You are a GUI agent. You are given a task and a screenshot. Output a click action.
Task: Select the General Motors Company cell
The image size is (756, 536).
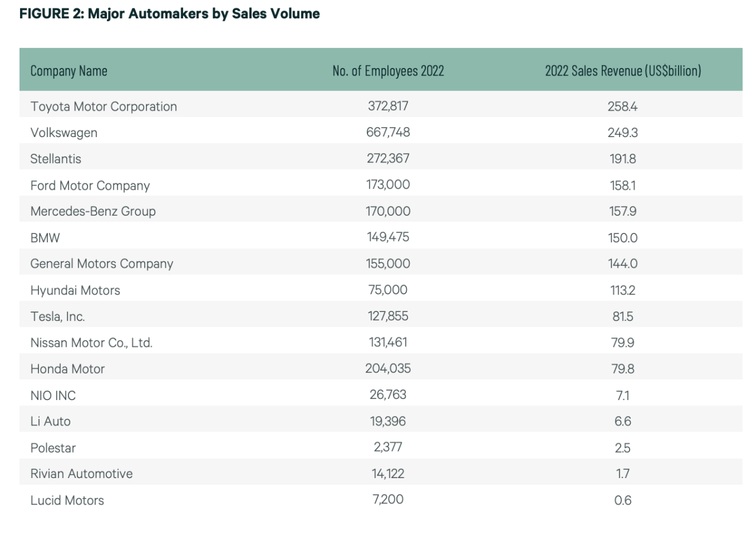(x=102, y=264)
